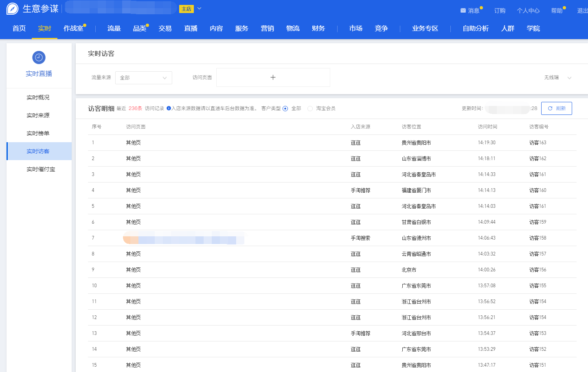Image resolution: width=588 pixels, height=372 pixels.
Task: Click the 实时直播 sidebar heading
Action: pyautogui.click(x=39, y=74)
